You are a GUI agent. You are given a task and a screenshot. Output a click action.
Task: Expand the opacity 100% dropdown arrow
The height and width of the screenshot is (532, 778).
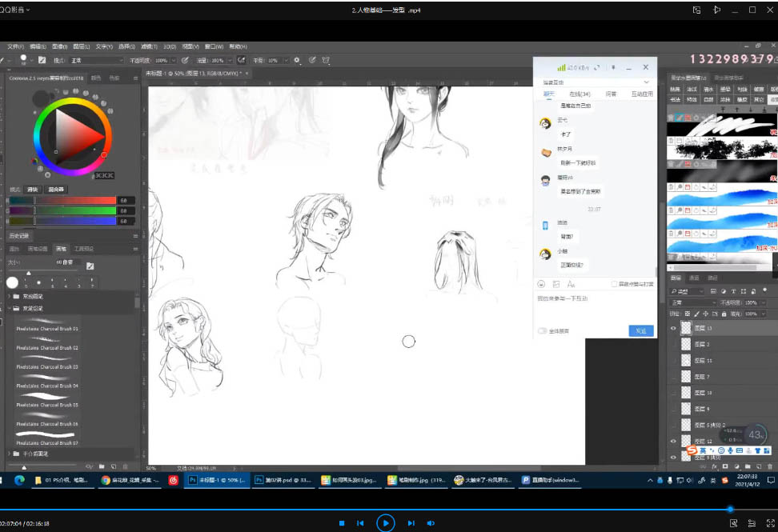[x=173, y=61]
